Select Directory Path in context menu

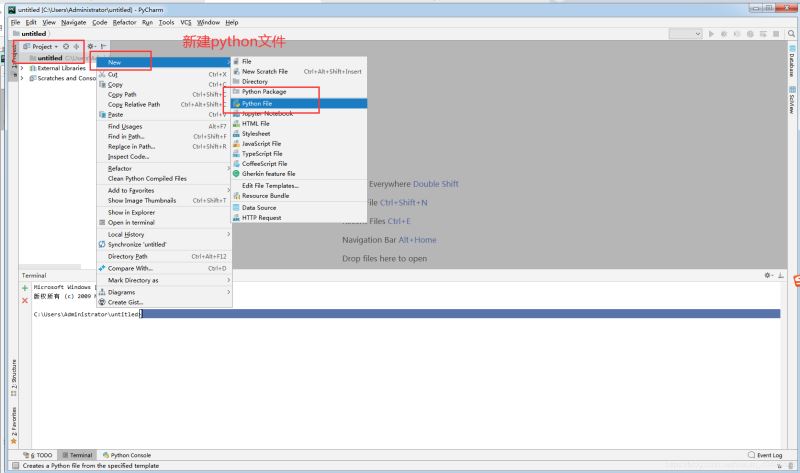164,256
